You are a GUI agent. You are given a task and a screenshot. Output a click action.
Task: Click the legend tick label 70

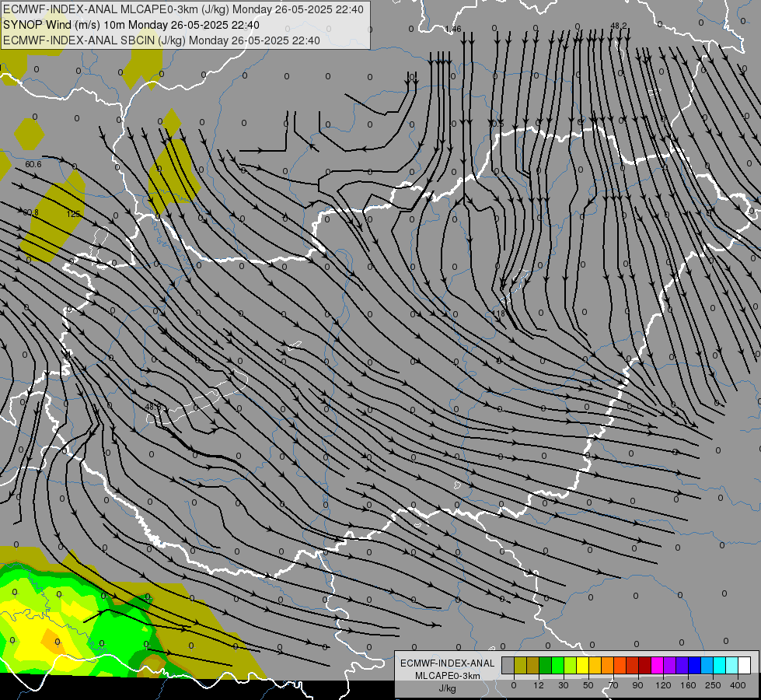coord(613,685)
